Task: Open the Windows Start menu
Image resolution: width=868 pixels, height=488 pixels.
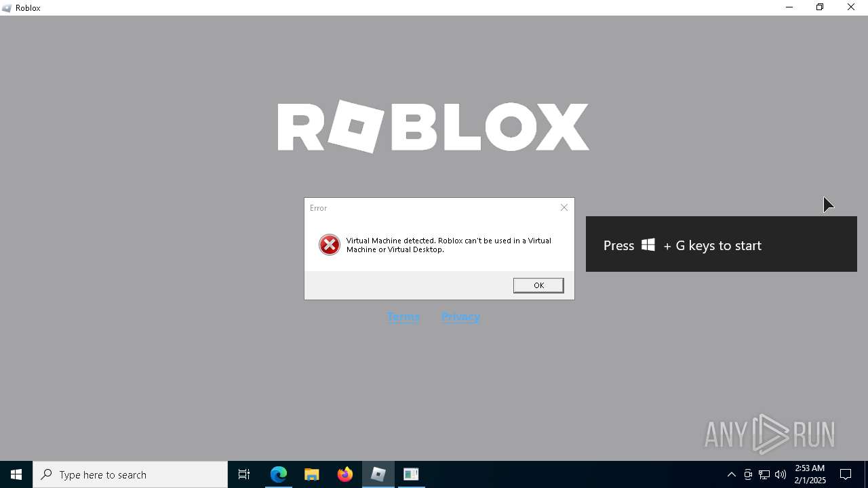Action: coord(16,474)
